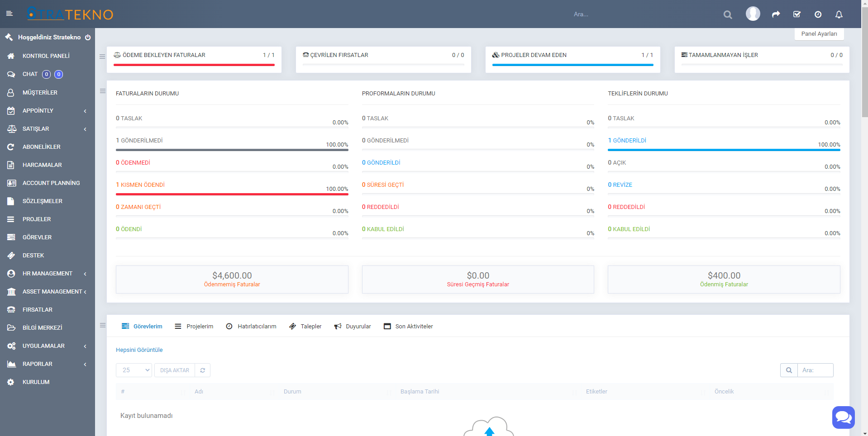Click the folder icon for Bilgi Merkezi
Screen dimensions: 868x436
coord(11,328)
